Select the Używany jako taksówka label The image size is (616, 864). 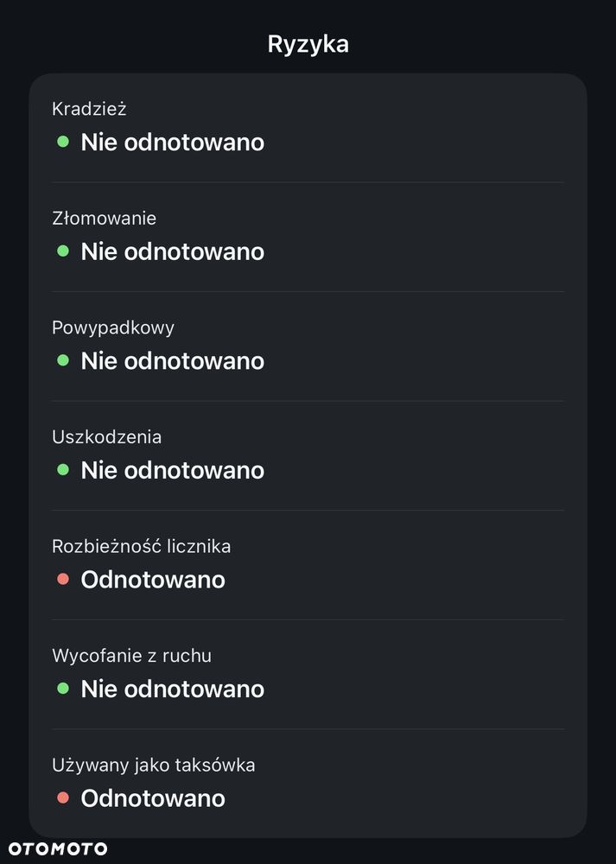[x=153, y=765]
